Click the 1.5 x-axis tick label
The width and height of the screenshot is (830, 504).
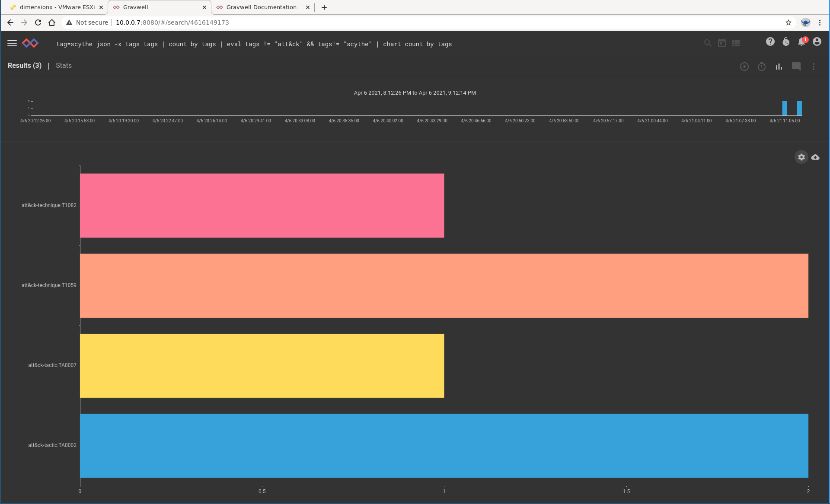coord(626,491)
